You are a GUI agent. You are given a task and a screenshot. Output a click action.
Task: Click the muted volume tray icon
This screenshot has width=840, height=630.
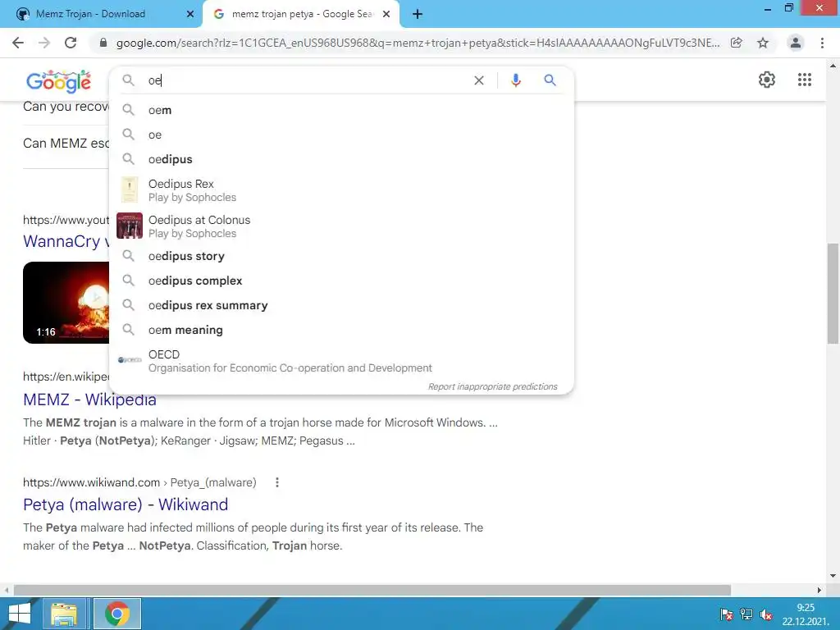click(x=765, y=614)
